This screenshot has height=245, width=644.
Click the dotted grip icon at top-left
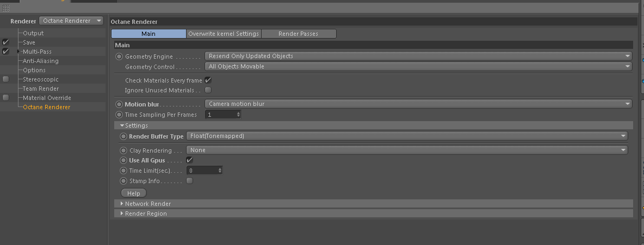(x=6, y=8)
